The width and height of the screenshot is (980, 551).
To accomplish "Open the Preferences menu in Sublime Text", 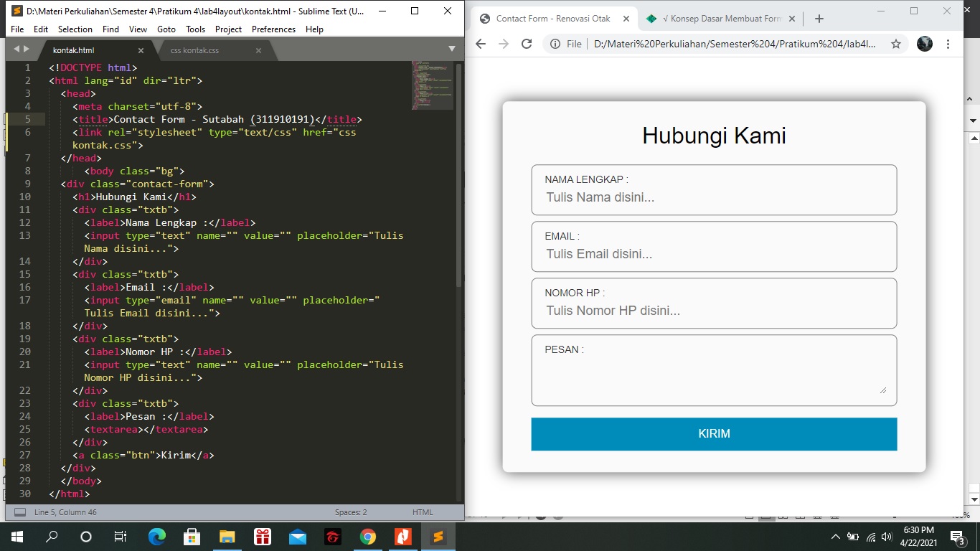I will pyautogui.click(x=273, y=29).
